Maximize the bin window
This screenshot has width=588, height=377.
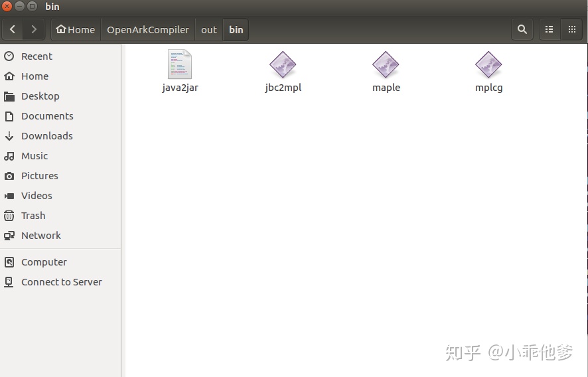pyautogui.click(x=33, y=7)
